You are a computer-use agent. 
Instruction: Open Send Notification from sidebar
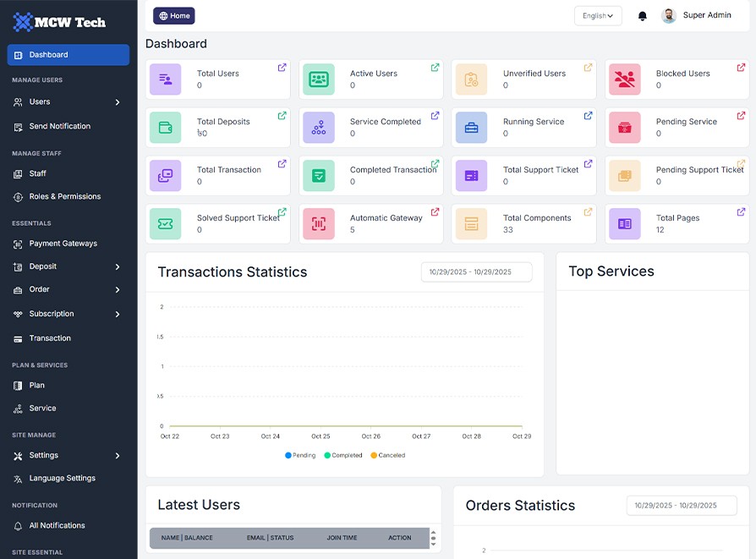point(59,127)
